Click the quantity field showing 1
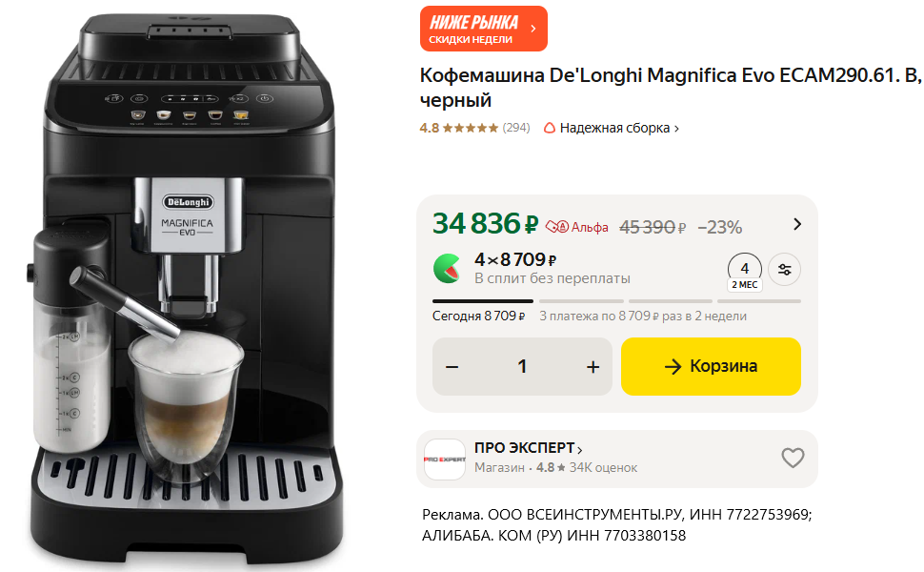This screenshot has height=572, width=924. 522,367
